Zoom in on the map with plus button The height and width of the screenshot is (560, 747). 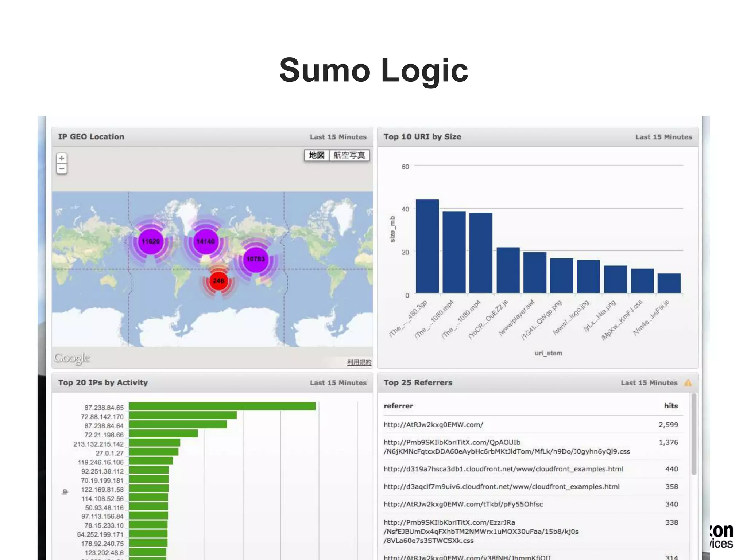pos(62,158)
